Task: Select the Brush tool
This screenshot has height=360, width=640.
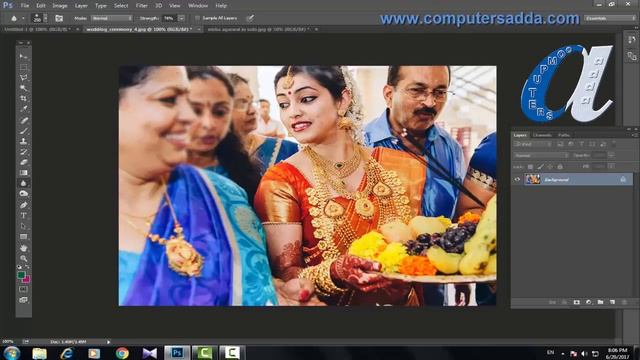Action: click(23, 131)
